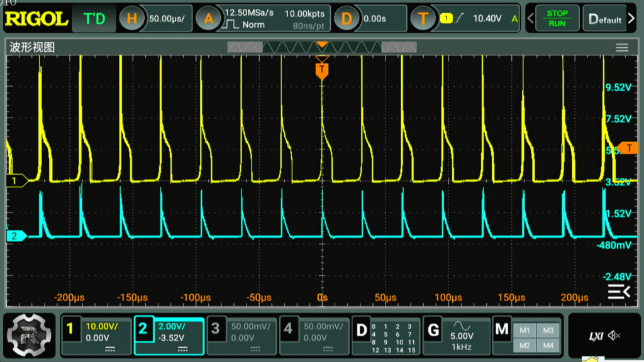The image size is (644, 362).
Task: Click the orange trigger level marker on right edge
Action: [627, 148]
